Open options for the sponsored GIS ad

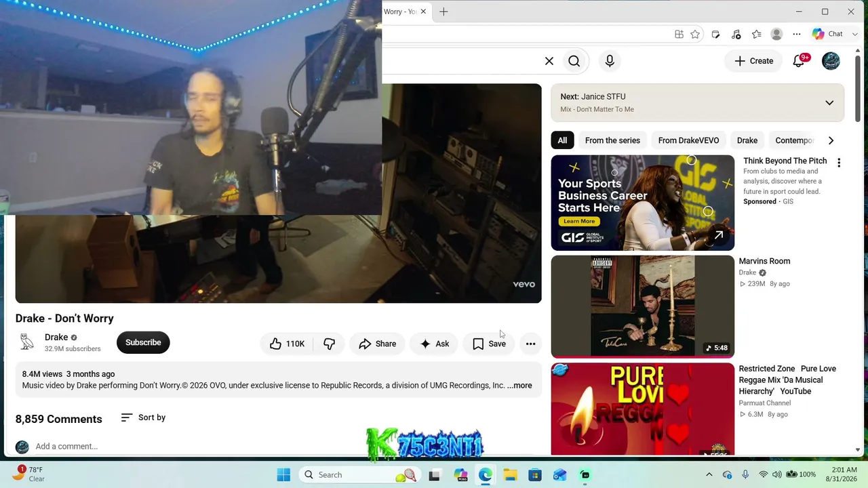[x=839, y=163]
